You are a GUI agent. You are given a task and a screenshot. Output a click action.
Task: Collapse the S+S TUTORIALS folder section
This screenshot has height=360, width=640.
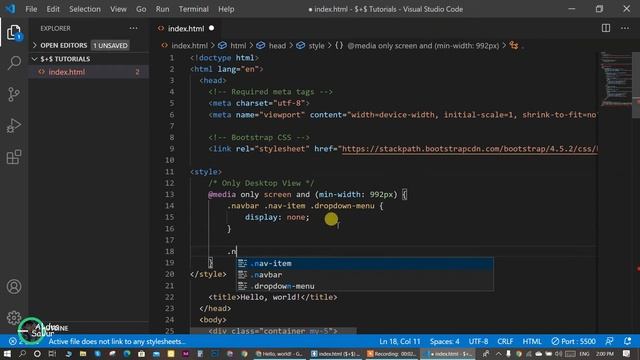pyautogui.click(x=65, y=59)
